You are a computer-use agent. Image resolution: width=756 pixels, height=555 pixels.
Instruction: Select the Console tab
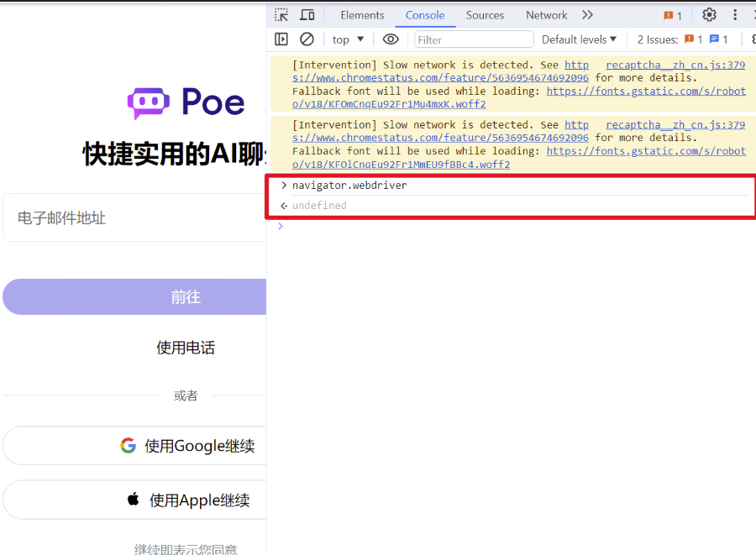click(x=425, y=15)
